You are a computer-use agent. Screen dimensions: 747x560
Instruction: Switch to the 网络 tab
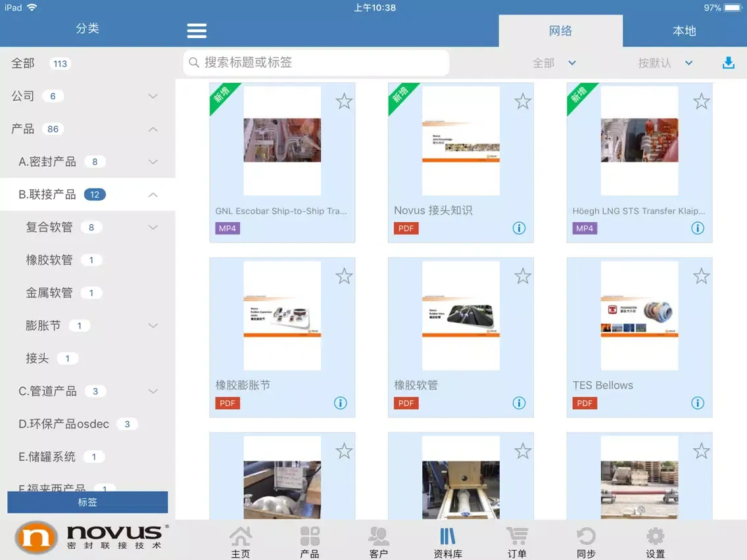tap(560, 31)
